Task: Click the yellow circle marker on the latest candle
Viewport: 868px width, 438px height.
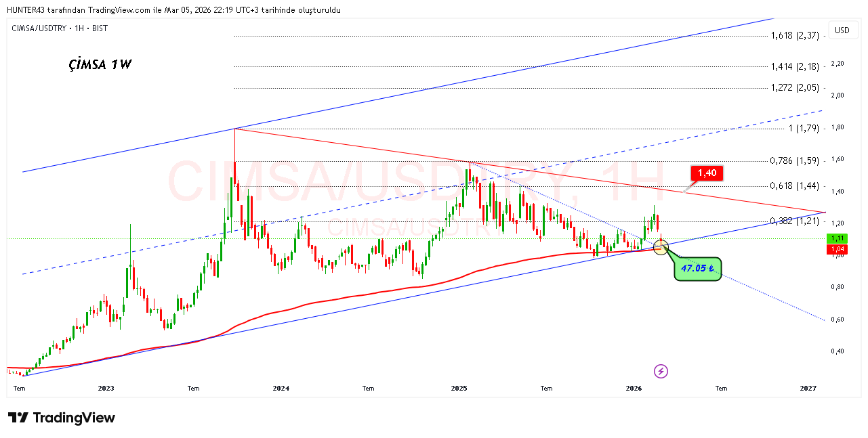Action: point(661,246)
